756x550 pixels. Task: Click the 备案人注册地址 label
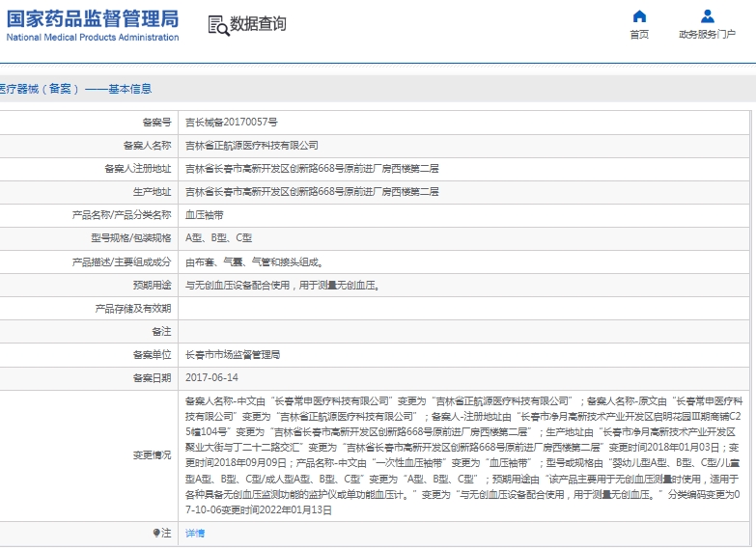click(138, 168)
